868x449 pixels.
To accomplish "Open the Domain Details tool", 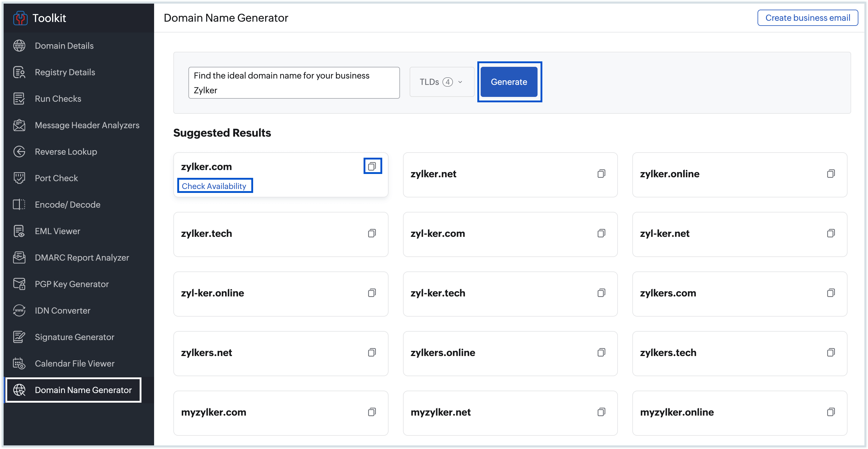I will point(64,45).
